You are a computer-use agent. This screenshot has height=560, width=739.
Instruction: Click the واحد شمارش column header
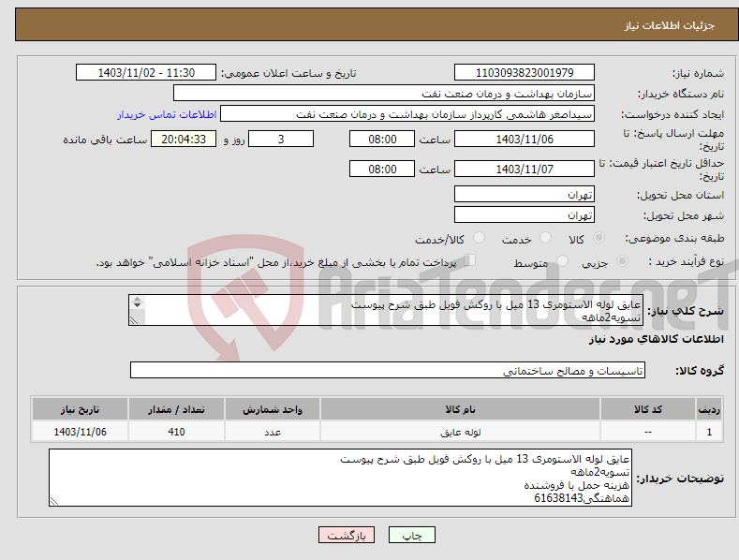273,409
